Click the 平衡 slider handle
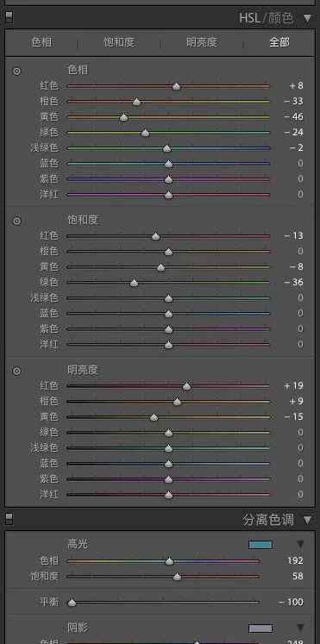This screenshot has height=644, width=320. tap(72, 603)
